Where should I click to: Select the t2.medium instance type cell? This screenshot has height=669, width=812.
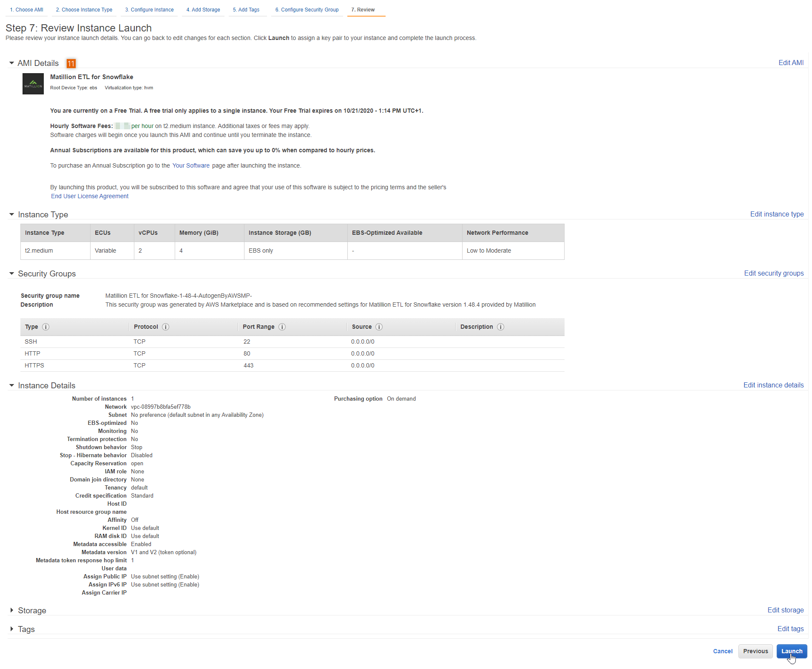click(55, 251)
